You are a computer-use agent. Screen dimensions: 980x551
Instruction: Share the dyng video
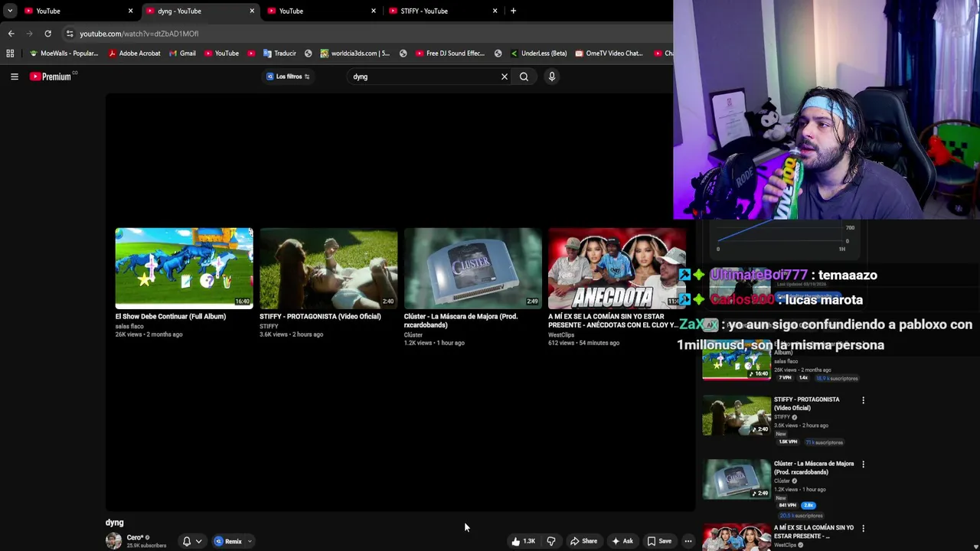583,541
